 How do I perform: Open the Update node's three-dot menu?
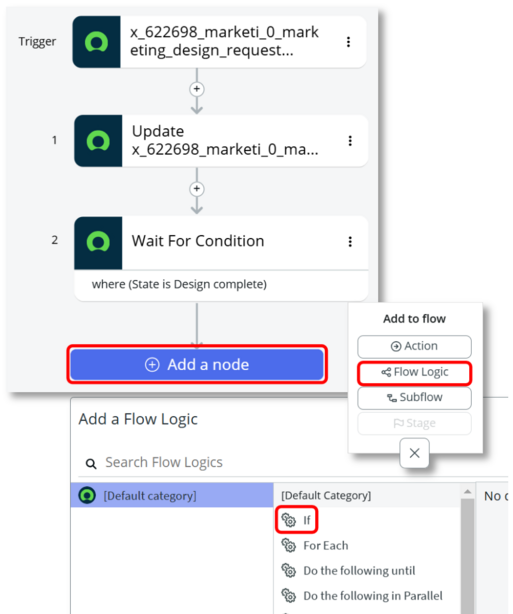(350, 141)
